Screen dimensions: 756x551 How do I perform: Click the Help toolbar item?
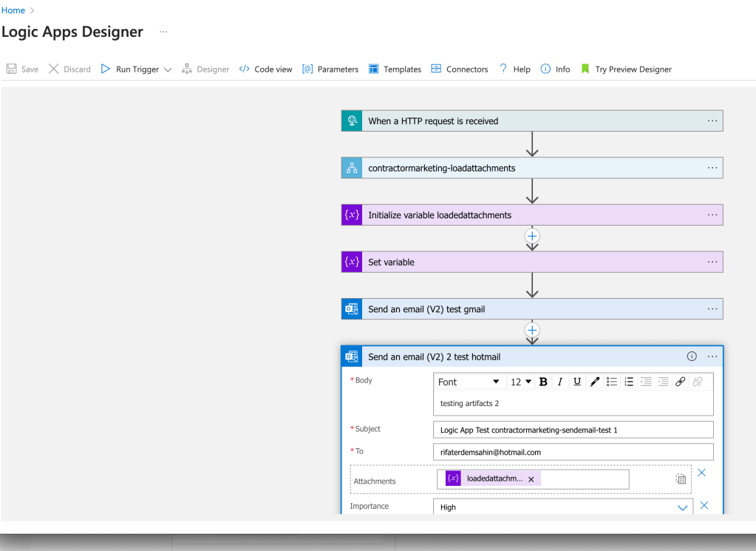point(515,69)
